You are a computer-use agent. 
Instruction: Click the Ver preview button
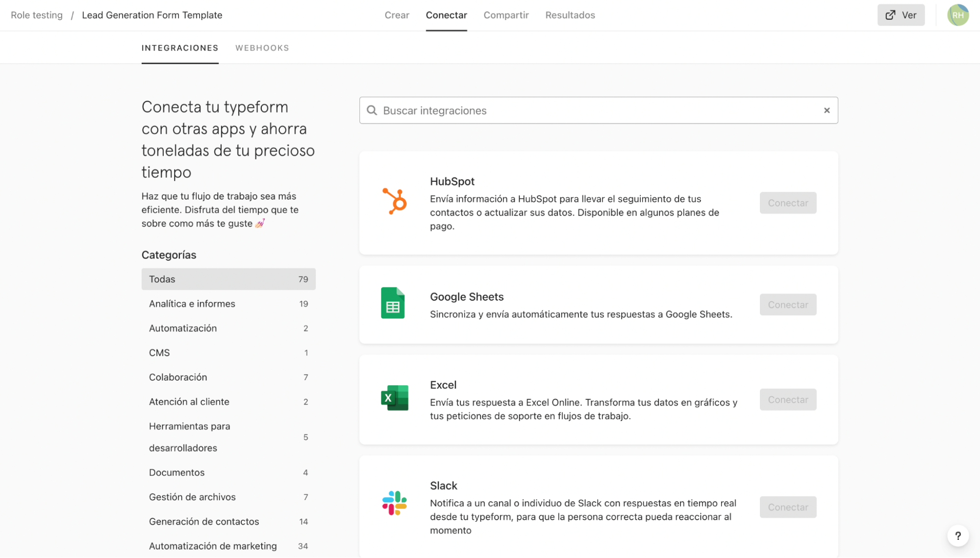[x=901, y=15]
